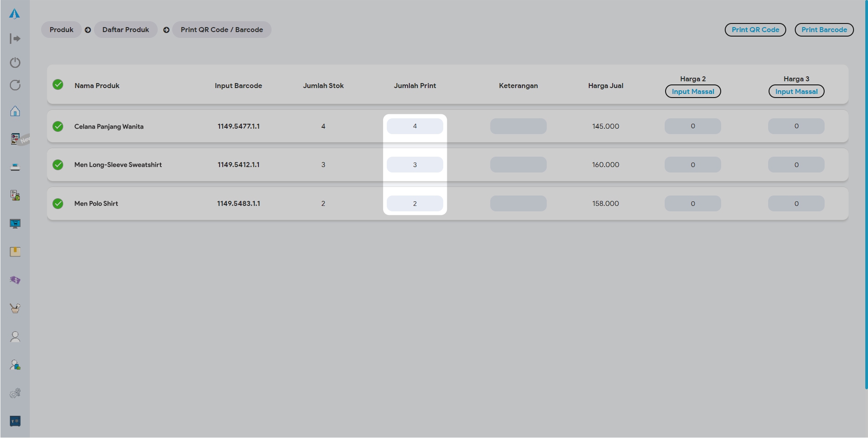Click the refresh icon in the sidebar
The image size is (868, 438).
(x=15, y=85)
